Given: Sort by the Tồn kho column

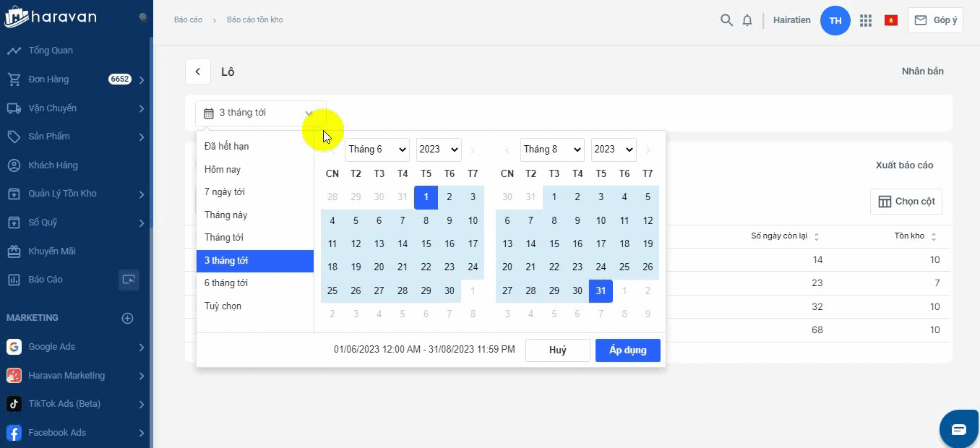Looking at the screenshot, I should (934, 237).
